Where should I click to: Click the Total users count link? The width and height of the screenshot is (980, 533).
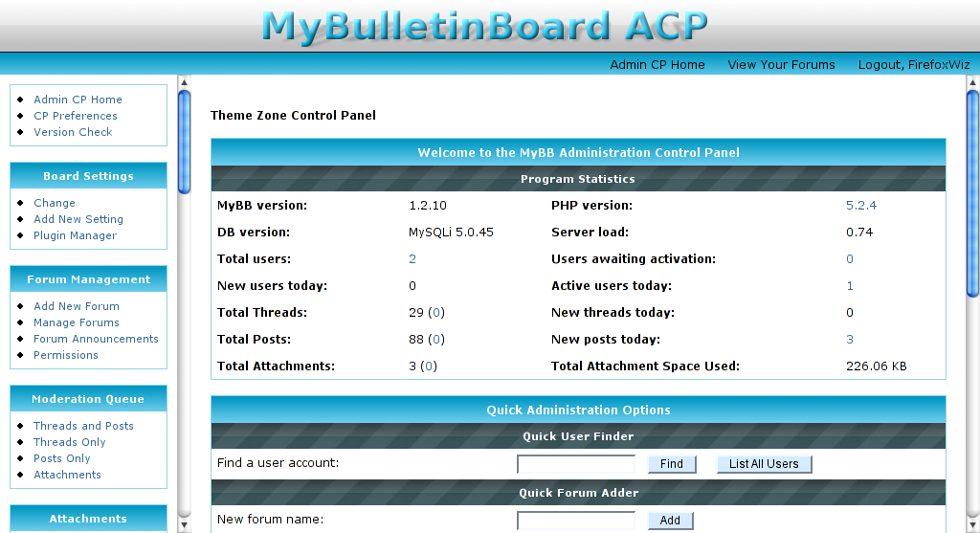click(x=412, y=259)
